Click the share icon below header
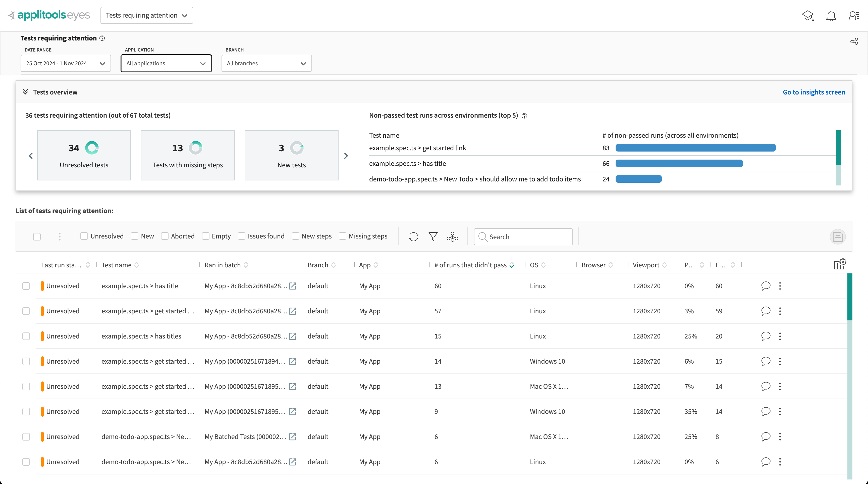Screen dimensions: 868x484 pyautogui.click(x=854, y=41)
